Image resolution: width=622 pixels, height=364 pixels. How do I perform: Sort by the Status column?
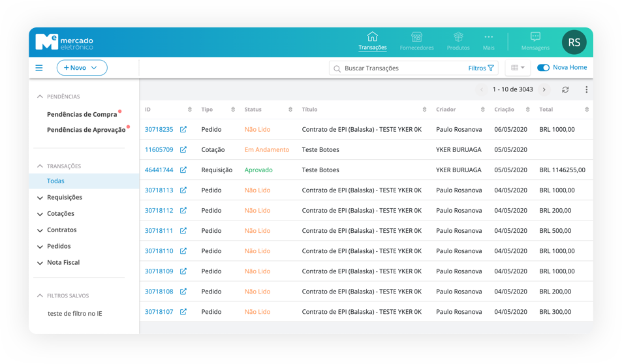(x=290, y=110)
